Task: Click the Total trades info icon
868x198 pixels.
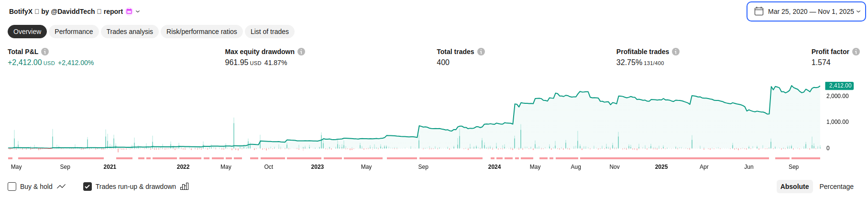Action: point(481,52)
